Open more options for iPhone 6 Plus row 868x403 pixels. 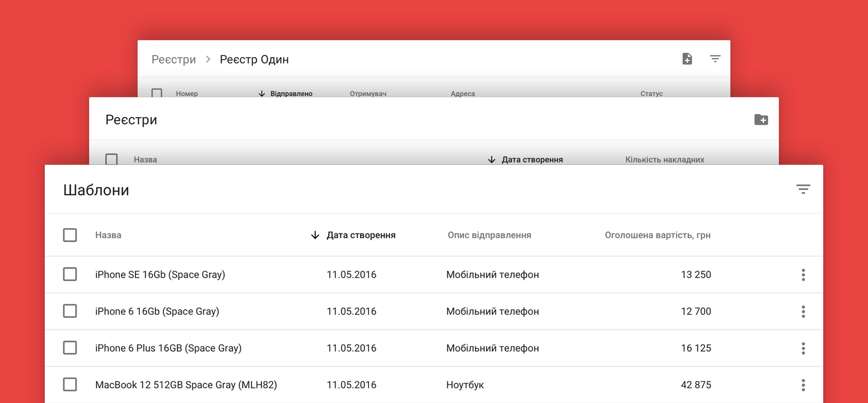[x=803, y=348]
